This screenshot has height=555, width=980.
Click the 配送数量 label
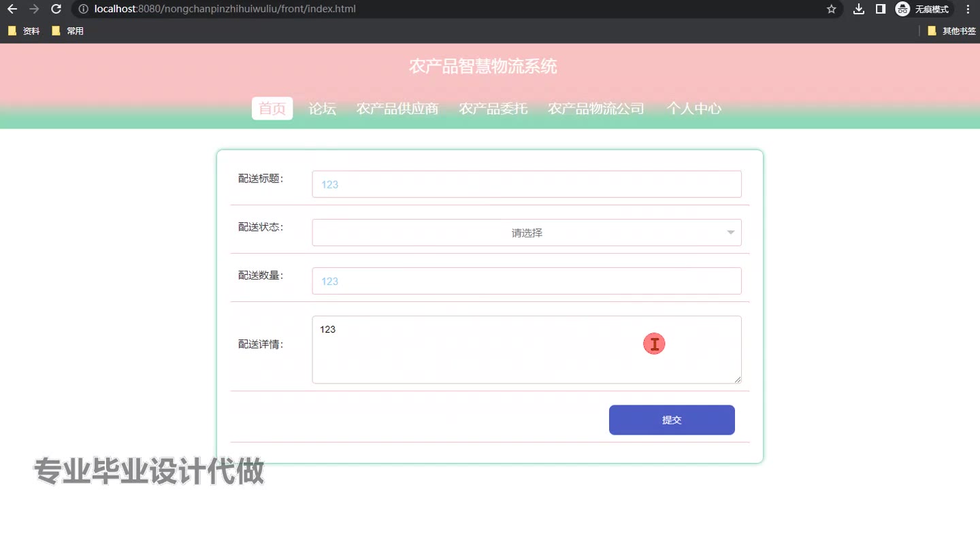pos(261,275)
